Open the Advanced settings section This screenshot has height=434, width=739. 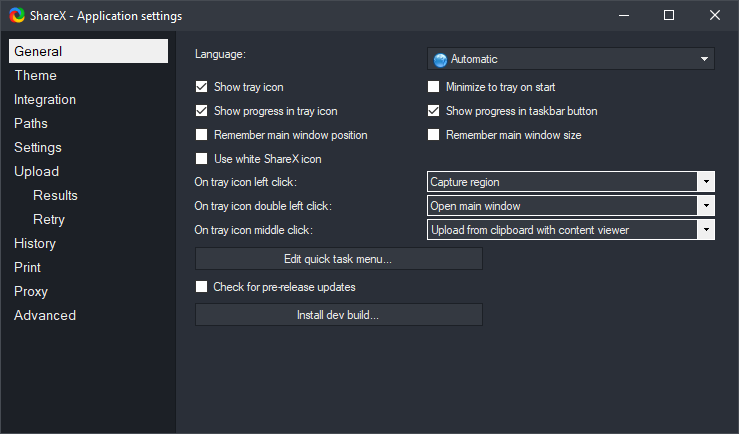45,315
